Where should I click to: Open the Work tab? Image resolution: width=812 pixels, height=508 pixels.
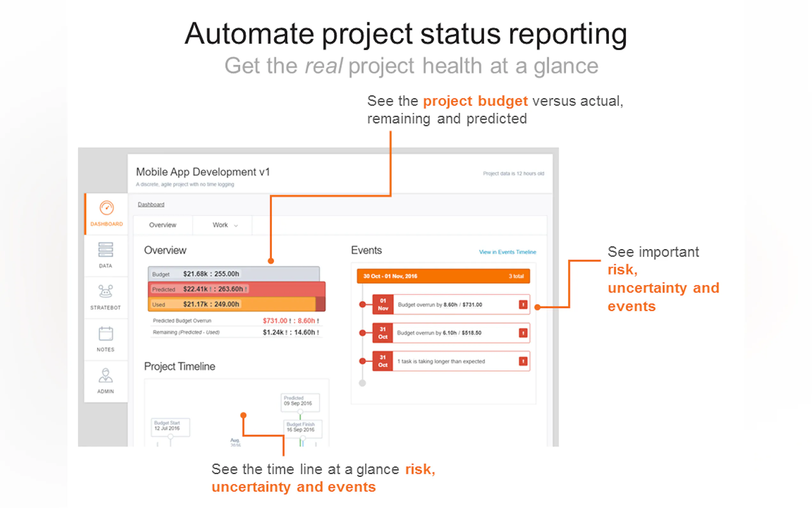[220, 225]
